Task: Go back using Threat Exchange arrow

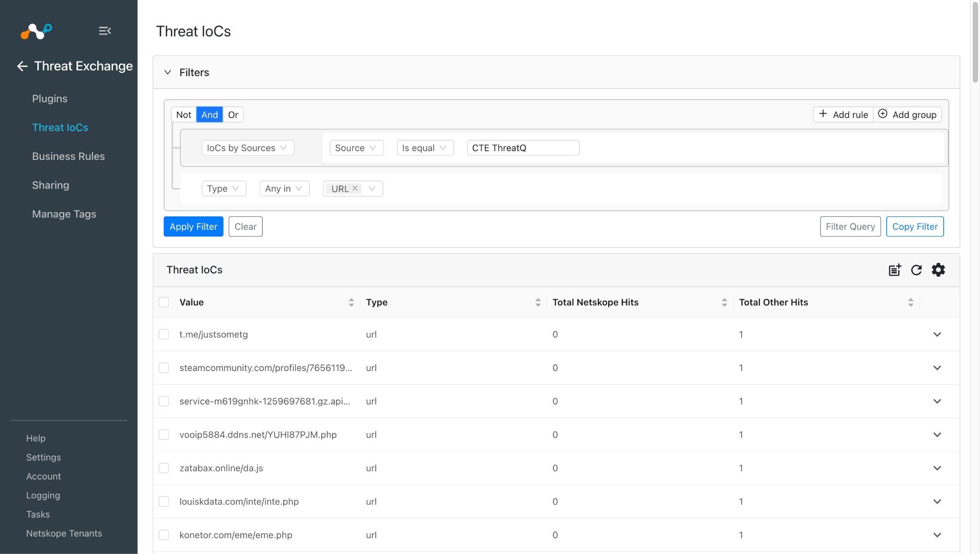Action: [x=22, y=66]
